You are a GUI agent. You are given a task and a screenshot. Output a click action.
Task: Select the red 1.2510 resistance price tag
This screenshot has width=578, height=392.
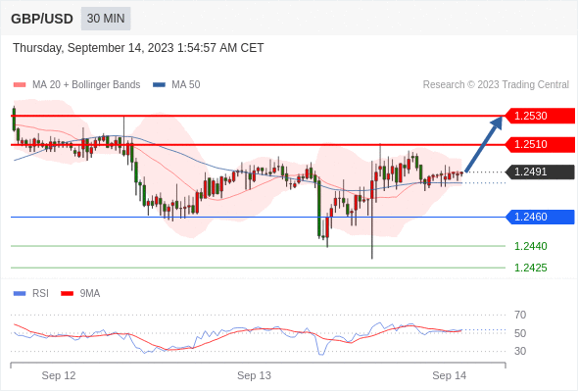[540, 144]
